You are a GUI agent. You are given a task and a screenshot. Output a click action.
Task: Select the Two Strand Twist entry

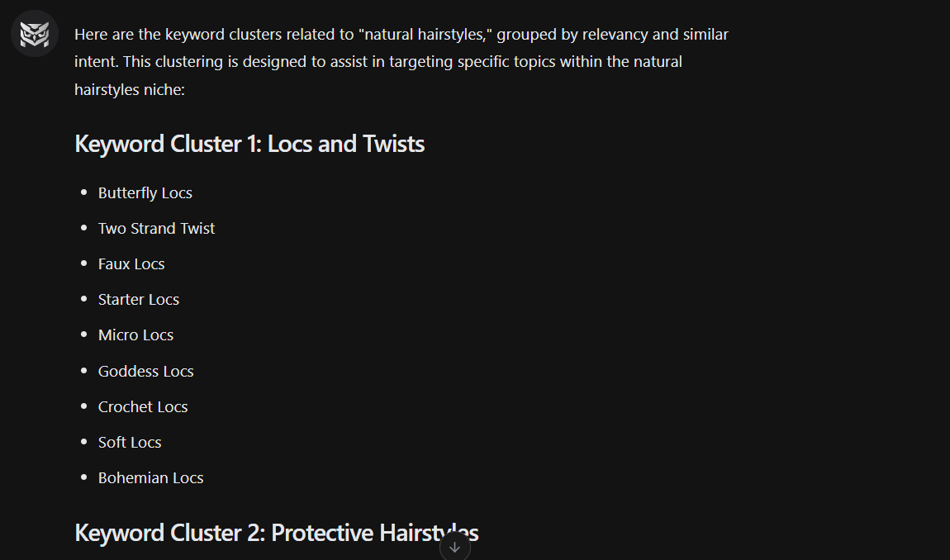click(156, 228)
